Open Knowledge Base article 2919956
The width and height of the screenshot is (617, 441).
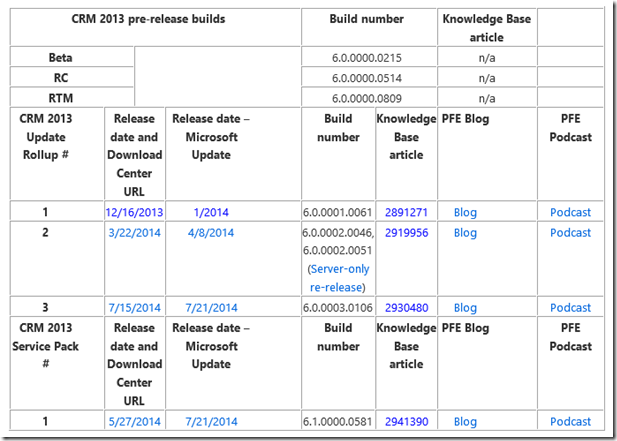[406, 233]
